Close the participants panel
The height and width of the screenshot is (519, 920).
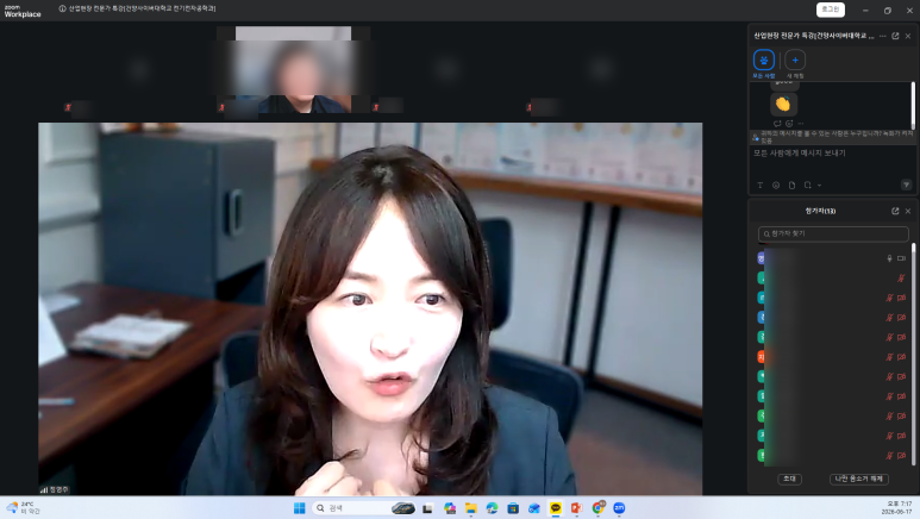(x=908, y=211)
